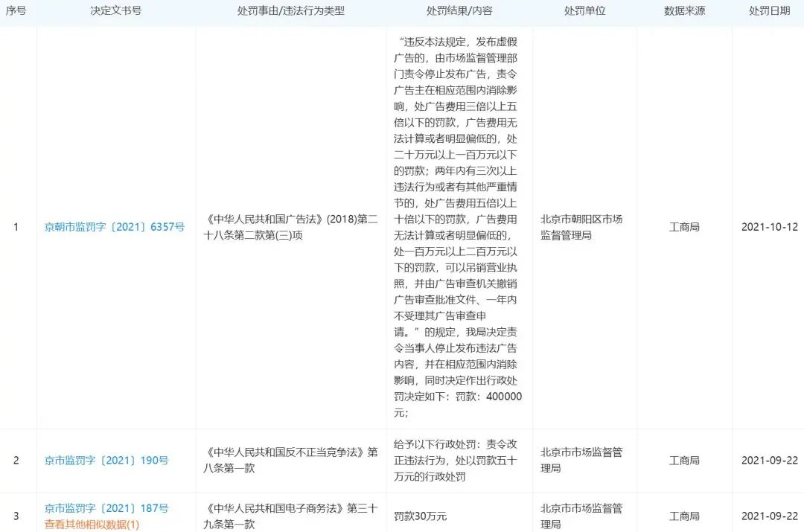Click the 数据来源 column header
This screenshot has width=804, height=532.
click(684, 10)
